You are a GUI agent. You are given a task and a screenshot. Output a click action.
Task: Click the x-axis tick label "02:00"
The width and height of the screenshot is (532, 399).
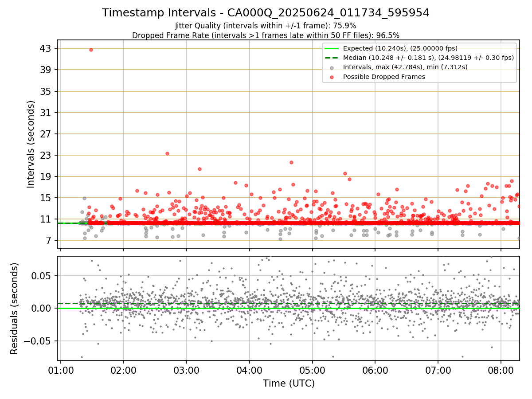pos(124,370)
